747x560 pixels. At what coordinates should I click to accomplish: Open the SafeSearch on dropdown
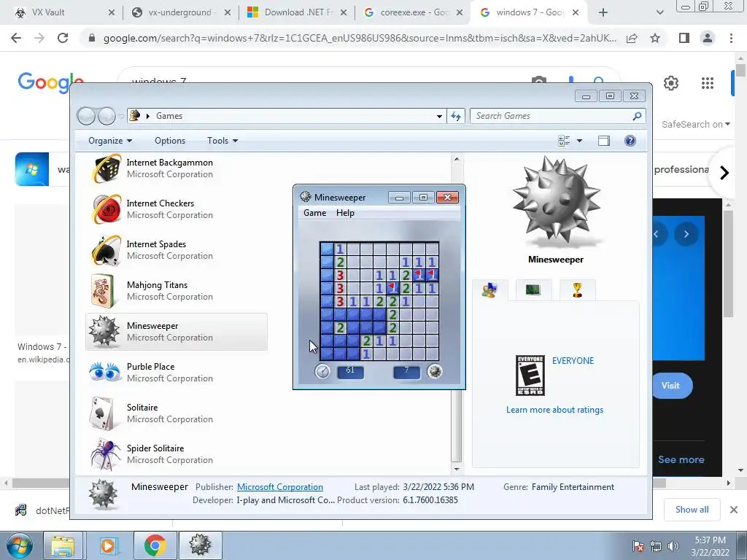point(695,124)
